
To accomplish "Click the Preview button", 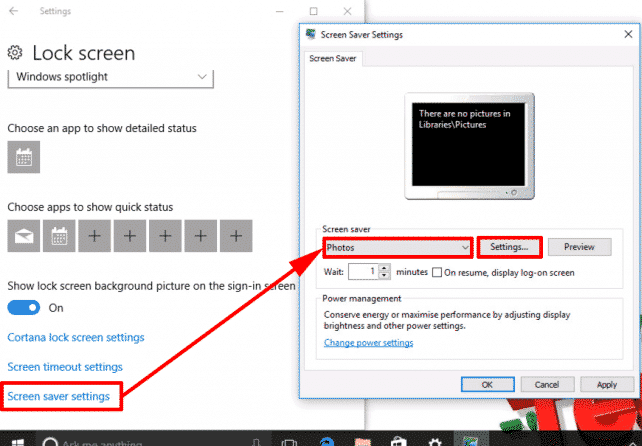I will [579, 247].
